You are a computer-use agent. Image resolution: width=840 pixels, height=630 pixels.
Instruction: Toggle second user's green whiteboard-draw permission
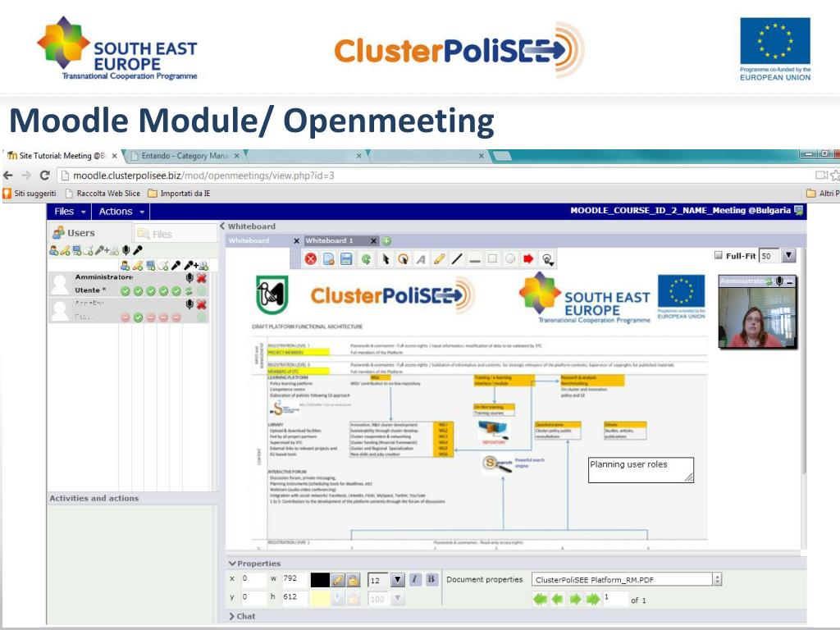tap(138, 317)
